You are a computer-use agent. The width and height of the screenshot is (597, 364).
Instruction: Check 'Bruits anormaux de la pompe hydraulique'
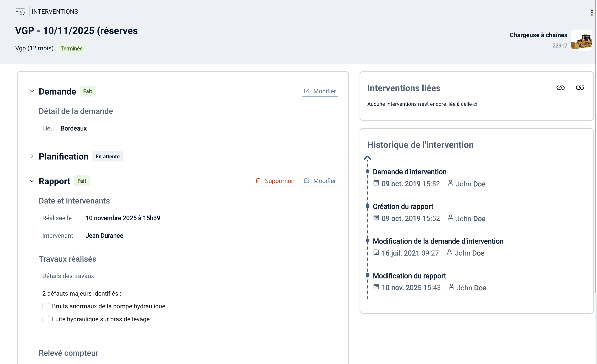coord(46,307)
